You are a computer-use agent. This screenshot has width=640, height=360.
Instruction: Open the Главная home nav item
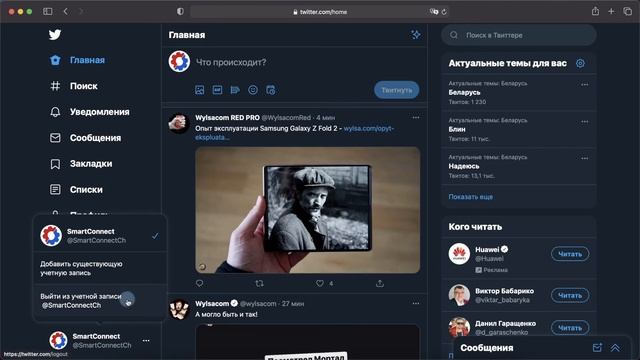(x=78, y=60)
